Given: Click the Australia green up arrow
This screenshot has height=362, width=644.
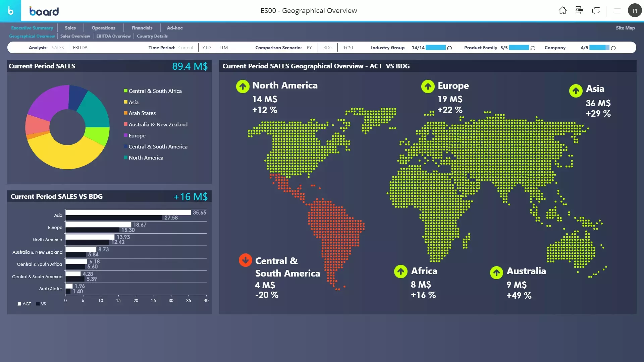Looking at the screenshot, I should pyautogui.click(x=497, y=273).
